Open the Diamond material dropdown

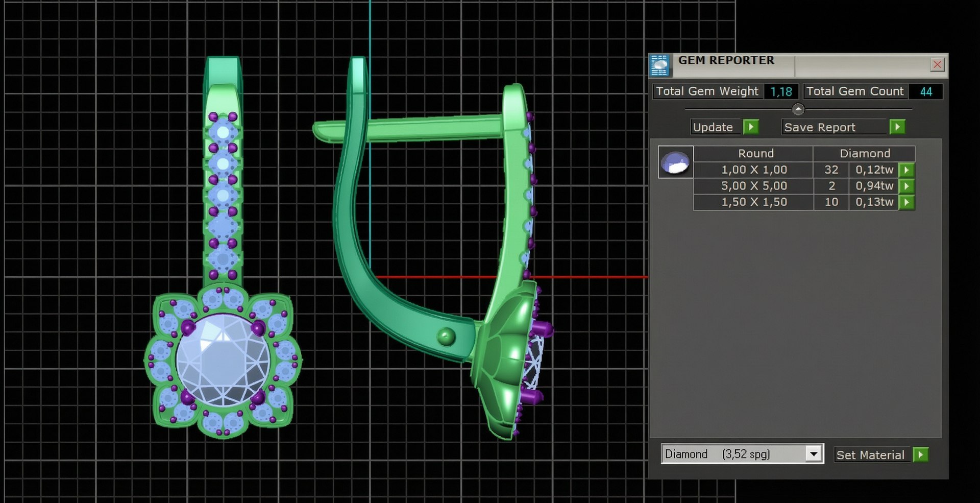pyautogui.click(x=814, y=453)
